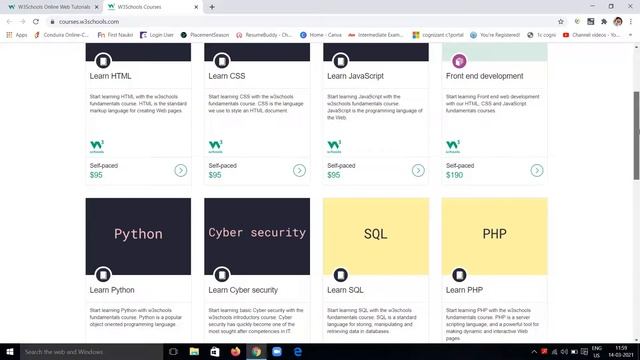The width and height of the screenshot is (640, 360).
Task: Open the volume control in the system tray
Action: click(x=564, y=352)
